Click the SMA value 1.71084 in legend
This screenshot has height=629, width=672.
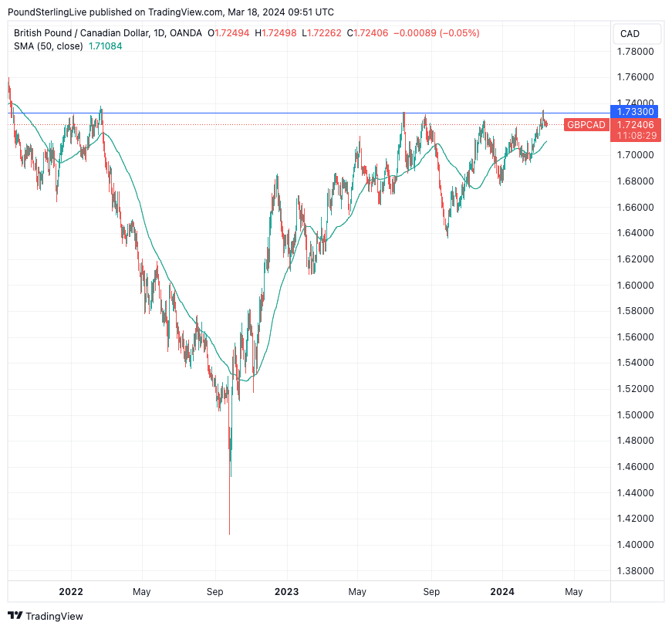pos(105,46)
